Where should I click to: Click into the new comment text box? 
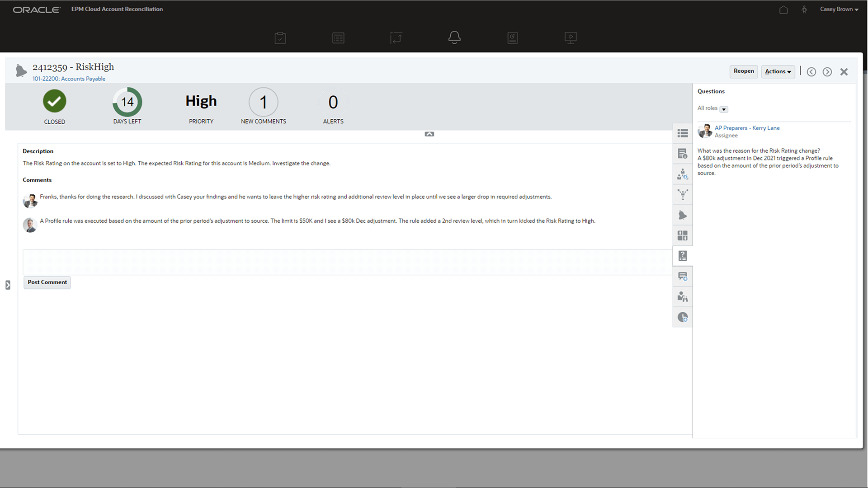pyautogui.click(x=347, y=262)
